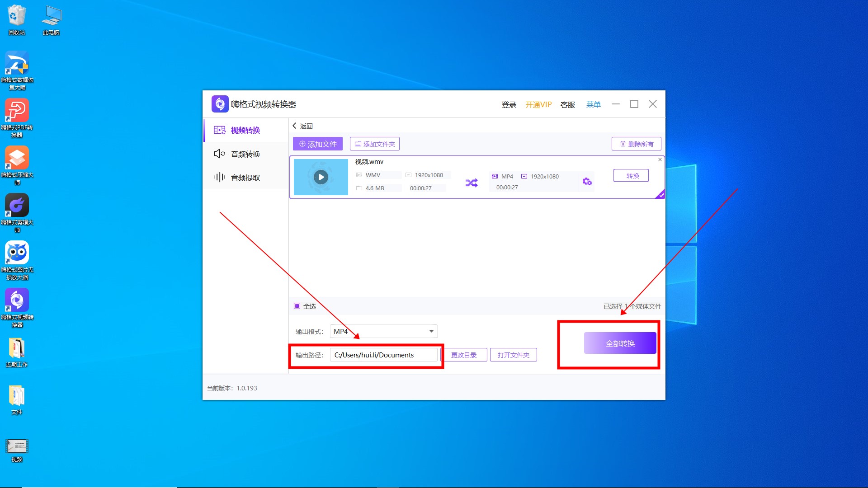Open 嗨格式剪辑大师 desktop icon
Image resolution: width=868 pixels, height=488 pixels.
pyautogui.click(x=17, y=206)
